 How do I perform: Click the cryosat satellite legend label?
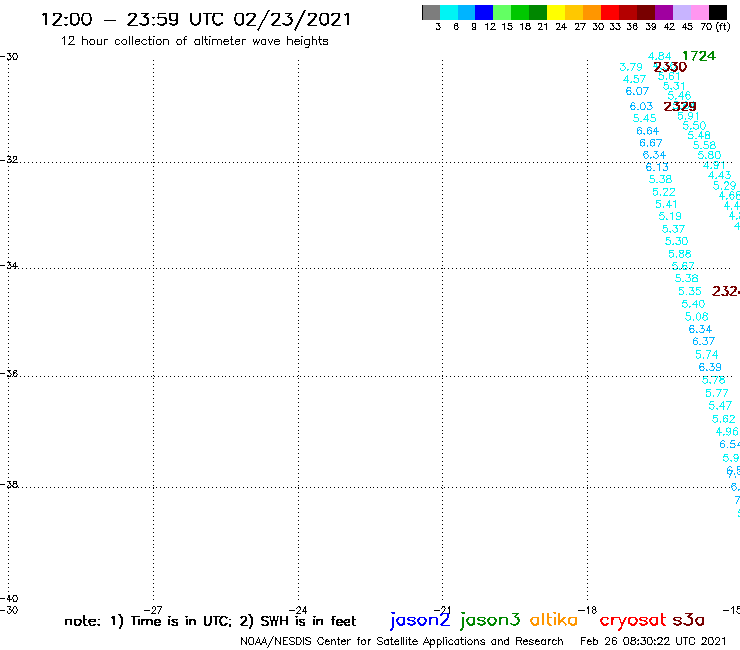pos(633,620)
